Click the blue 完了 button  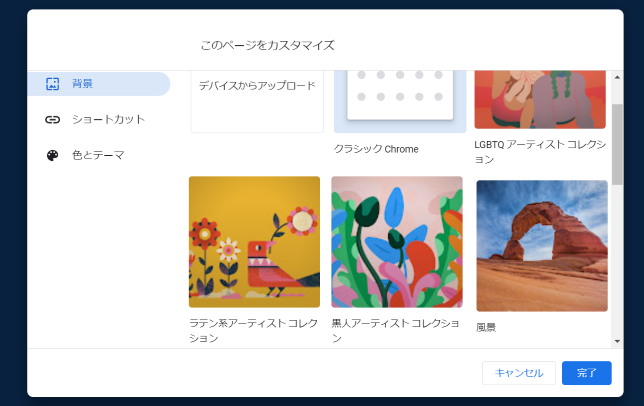pos(586,373)
